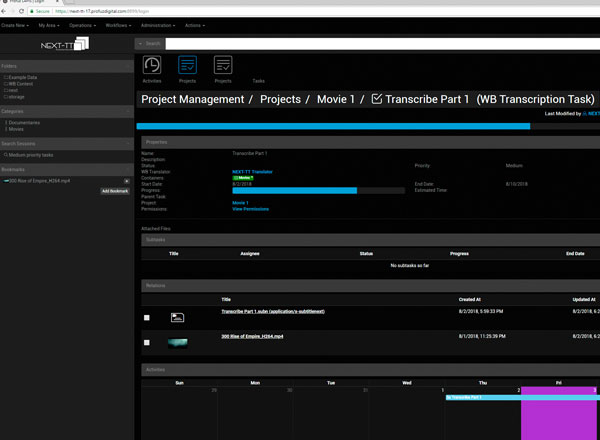Open the WB Content folder

pyautogui.click(x=21, y=84)
